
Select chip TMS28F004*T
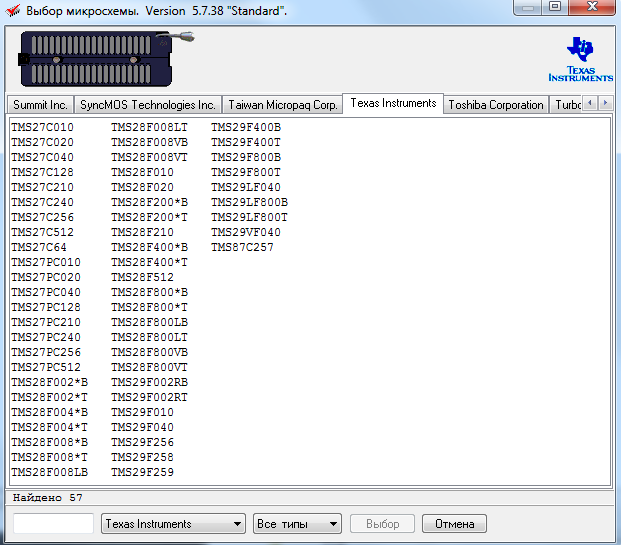pos(50,427)
